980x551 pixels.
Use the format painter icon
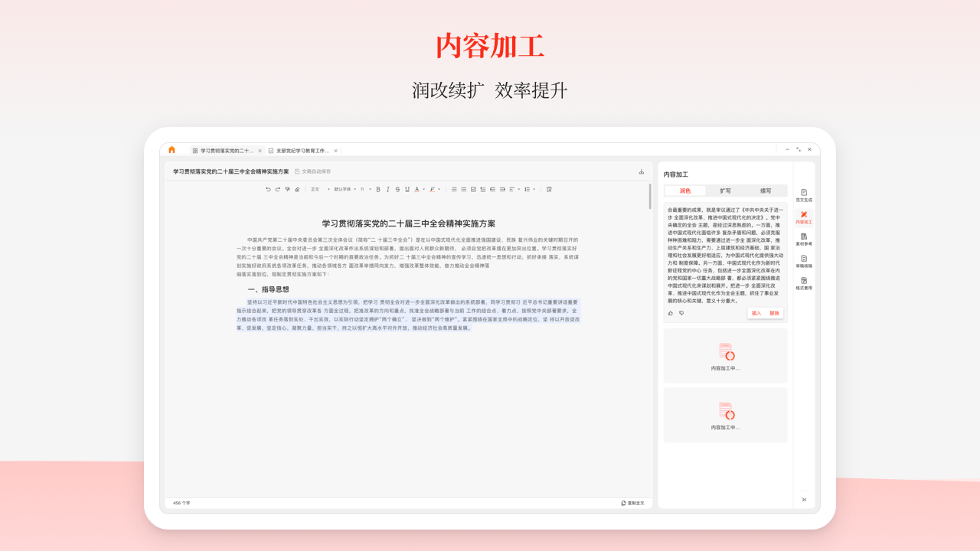pos(286,189)
